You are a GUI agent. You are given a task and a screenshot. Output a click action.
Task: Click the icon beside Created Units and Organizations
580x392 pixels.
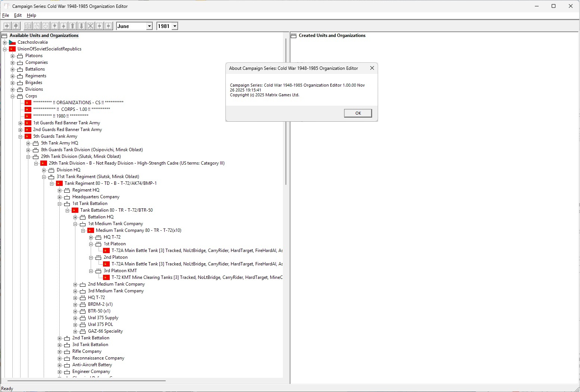click(294, 35)
